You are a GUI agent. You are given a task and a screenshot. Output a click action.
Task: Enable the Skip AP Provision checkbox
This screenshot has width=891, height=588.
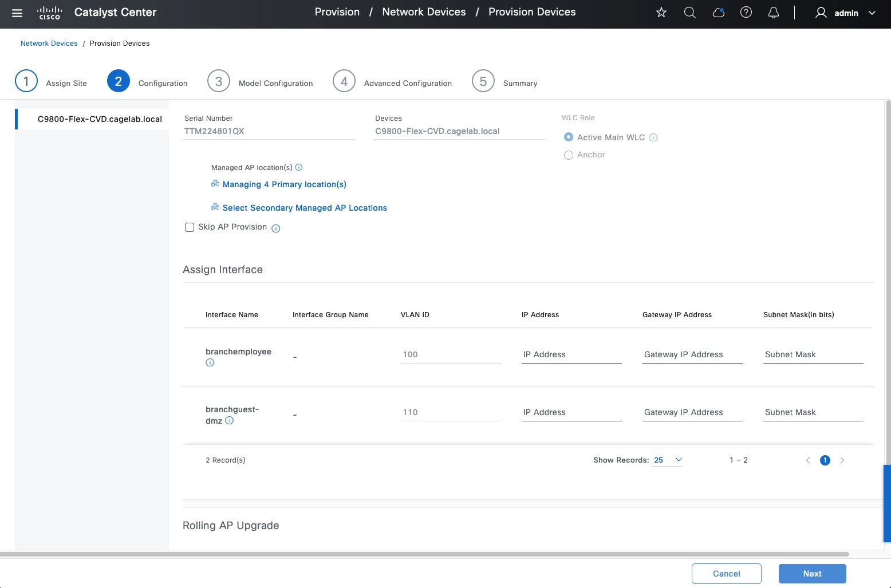coord(190,227)
